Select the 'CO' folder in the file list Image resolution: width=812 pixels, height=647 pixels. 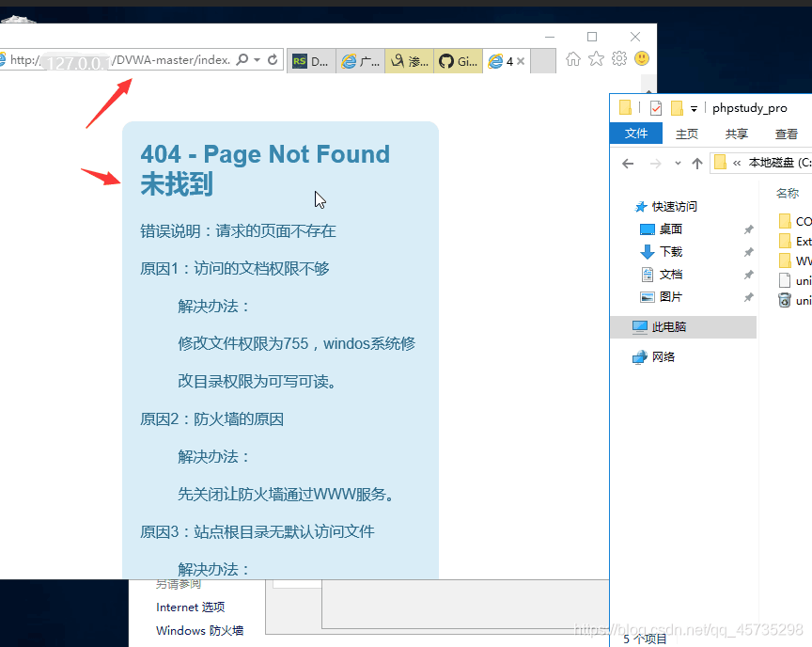[795, 221]
